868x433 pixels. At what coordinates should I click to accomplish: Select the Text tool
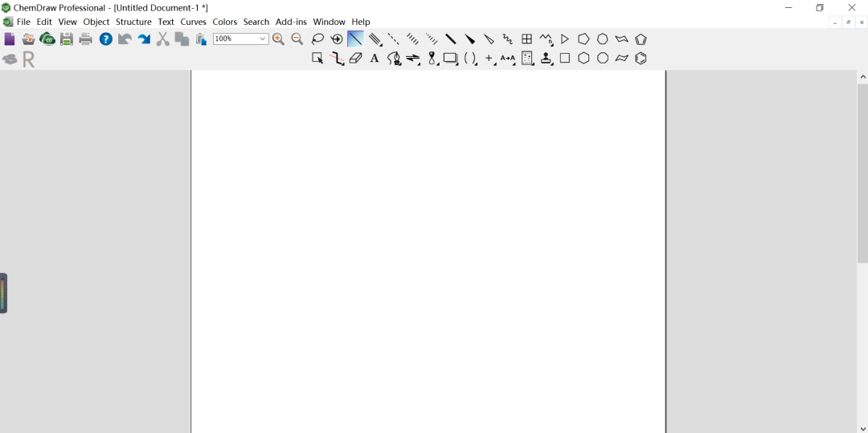375,58
